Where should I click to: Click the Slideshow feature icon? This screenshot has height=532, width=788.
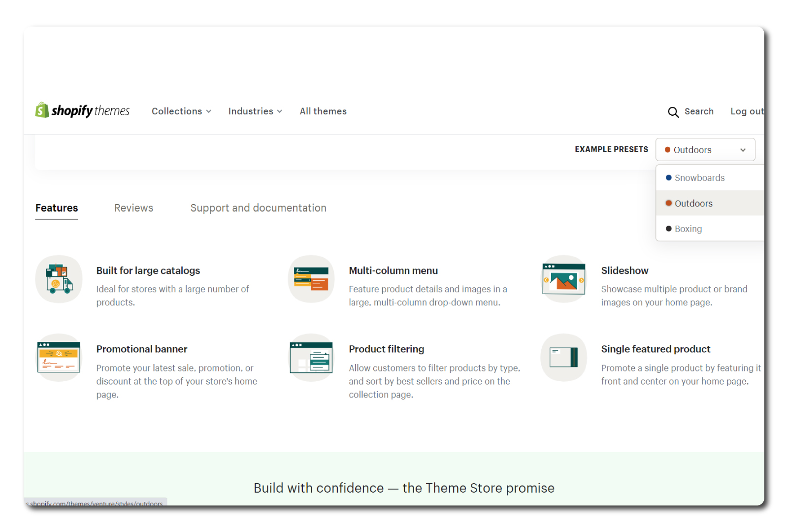(564, 279)
